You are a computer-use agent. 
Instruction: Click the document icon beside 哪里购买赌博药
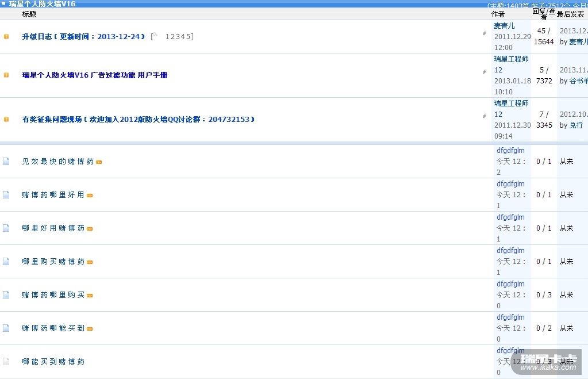(x=6, y=262)
